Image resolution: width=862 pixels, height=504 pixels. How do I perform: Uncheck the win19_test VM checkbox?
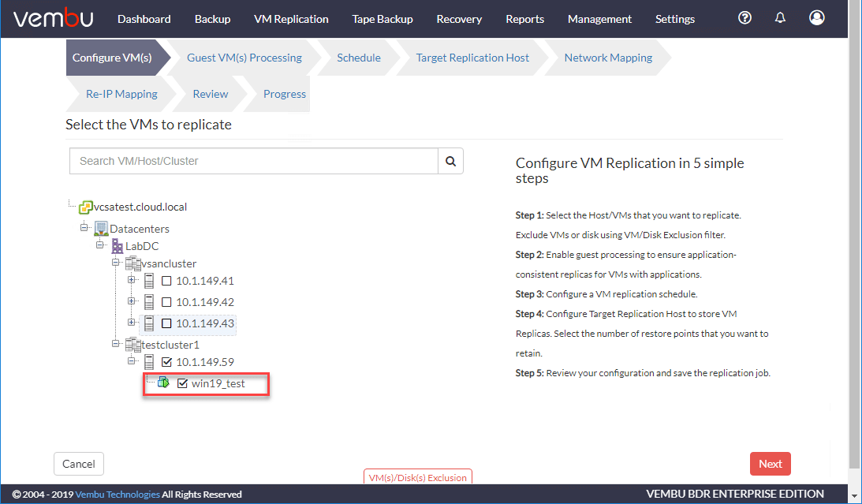pyautogui.click(x=182, y=383)
